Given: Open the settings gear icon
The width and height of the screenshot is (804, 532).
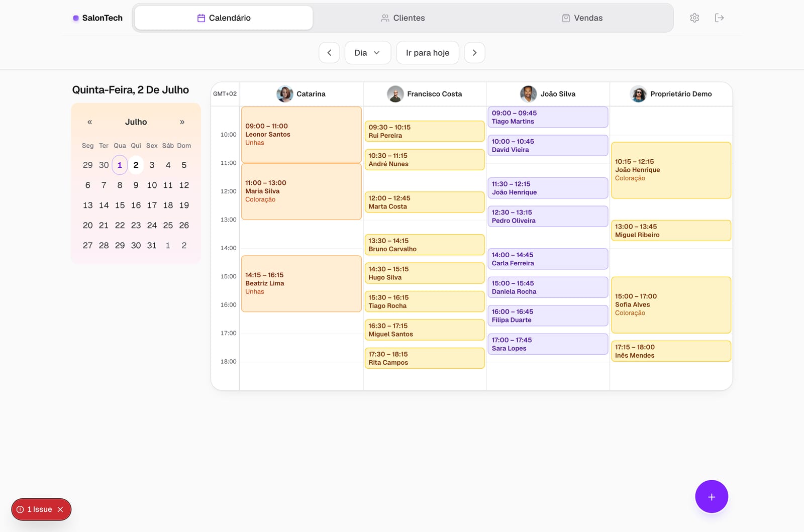Looking at the screenshot, I should [694, 18].
